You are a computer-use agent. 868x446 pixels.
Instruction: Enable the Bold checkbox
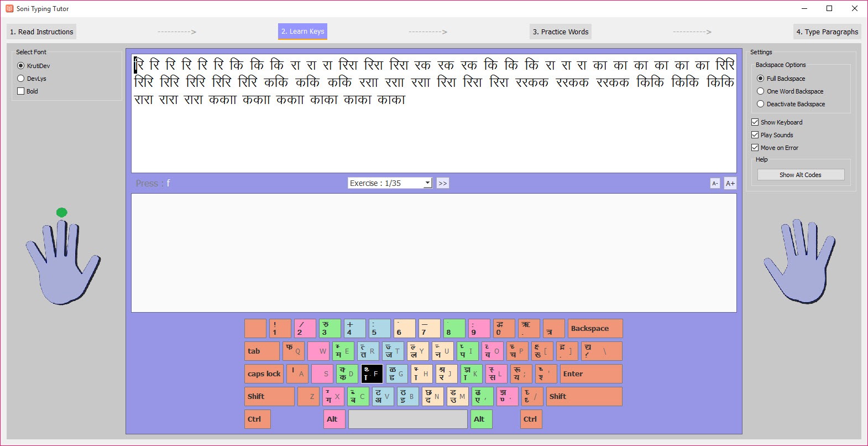click(x=21, y=91)
